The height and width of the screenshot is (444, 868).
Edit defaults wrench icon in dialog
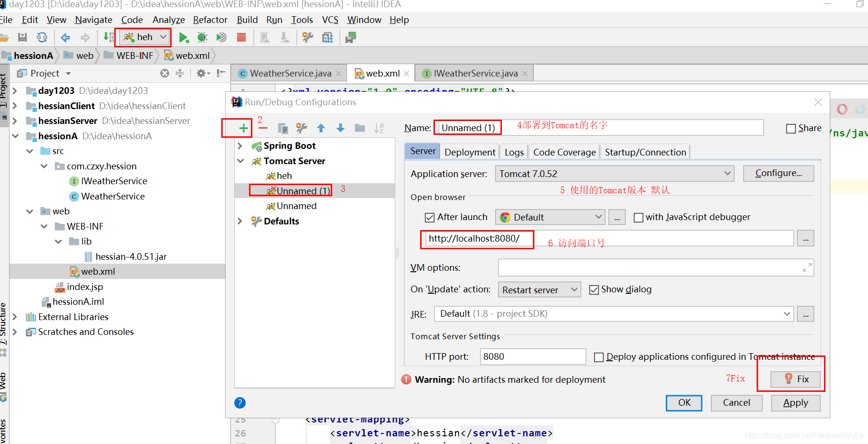tap(302, 128)
